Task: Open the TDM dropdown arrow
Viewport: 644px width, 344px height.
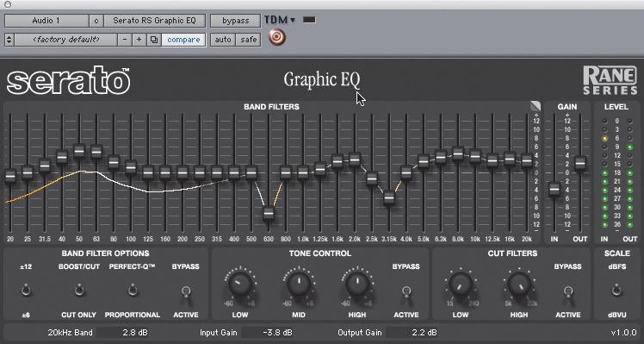Action: click(293, 20)
